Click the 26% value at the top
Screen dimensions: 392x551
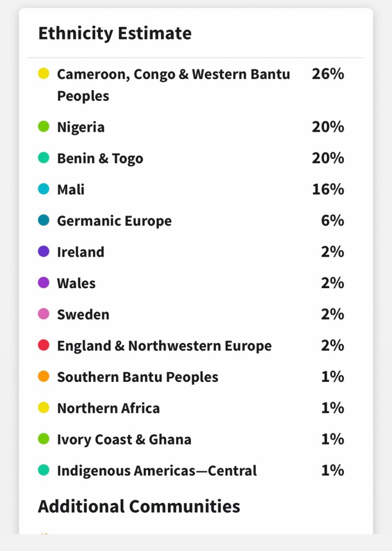327,74
